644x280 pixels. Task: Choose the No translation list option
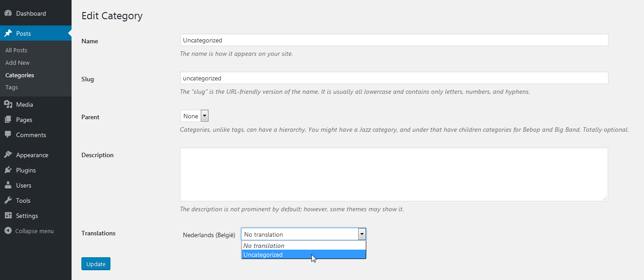coord(264,246)
